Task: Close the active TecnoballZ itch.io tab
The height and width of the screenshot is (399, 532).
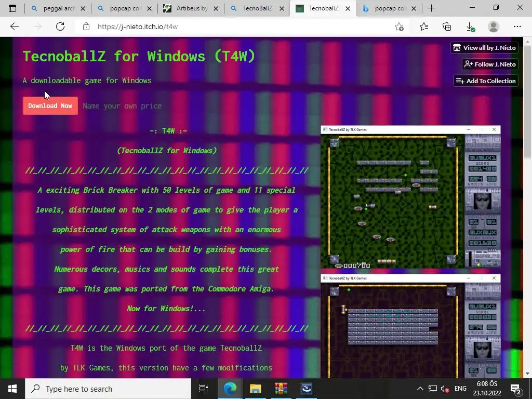Action: tap(348, 9)
